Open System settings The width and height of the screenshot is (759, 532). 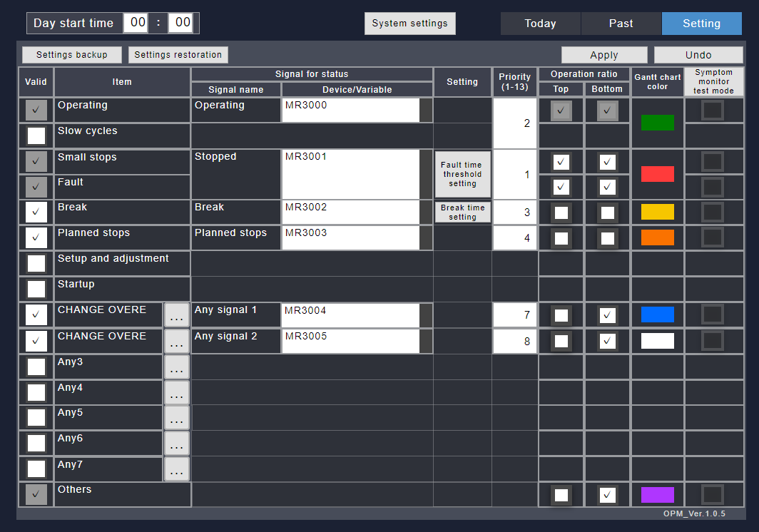coord(409,24)
